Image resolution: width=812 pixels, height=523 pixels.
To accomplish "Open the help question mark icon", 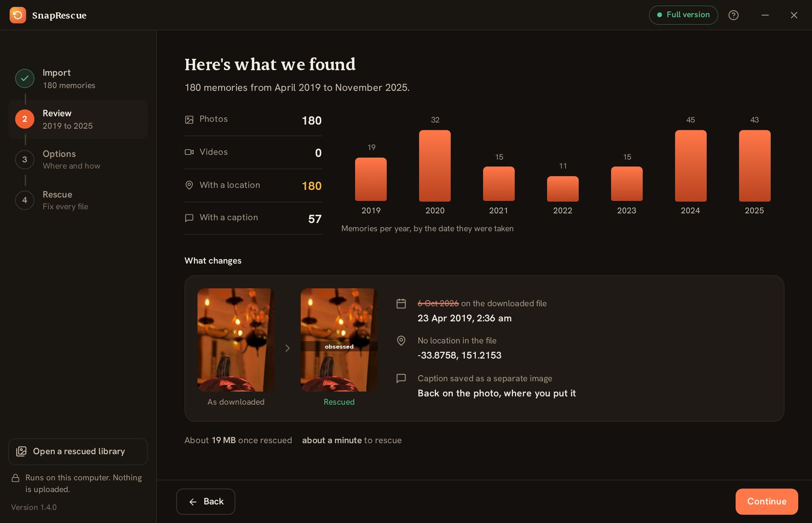I will 733,15.
